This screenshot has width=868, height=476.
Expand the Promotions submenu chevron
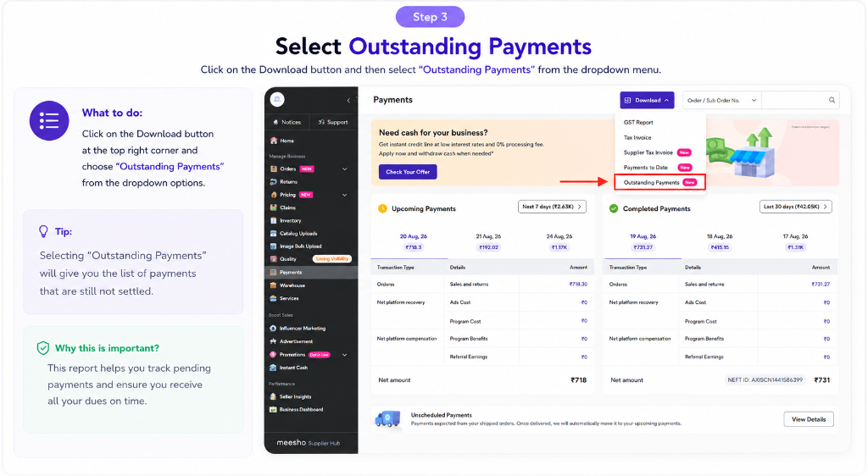345,354
